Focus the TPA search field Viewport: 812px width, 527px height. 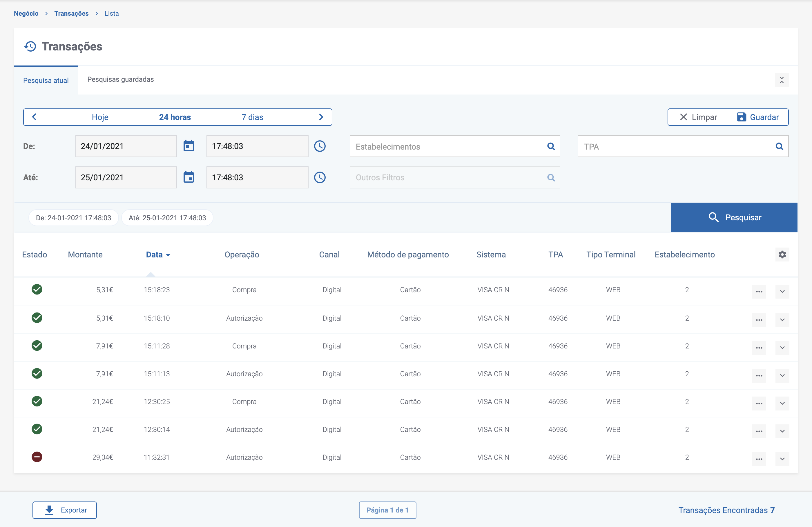tap(683, 146)
